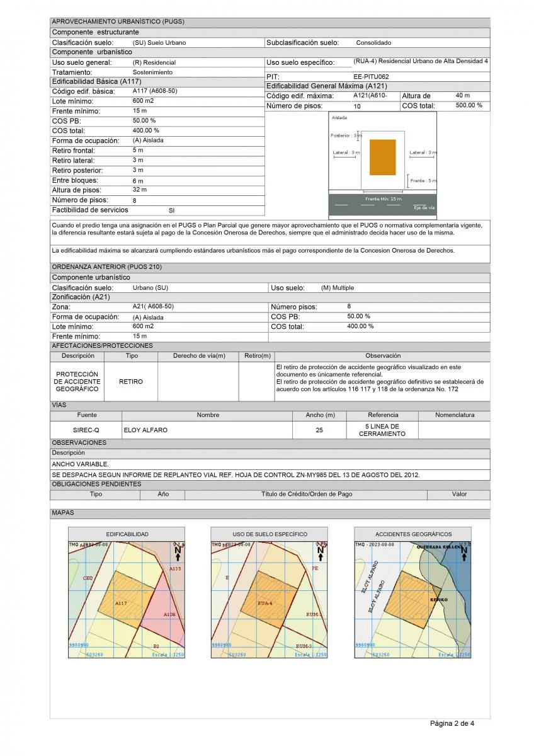This screenshot has height=756, width=534.
Task: Click the 'Derecho de vía(m)' column header
Action: [199, 356]
